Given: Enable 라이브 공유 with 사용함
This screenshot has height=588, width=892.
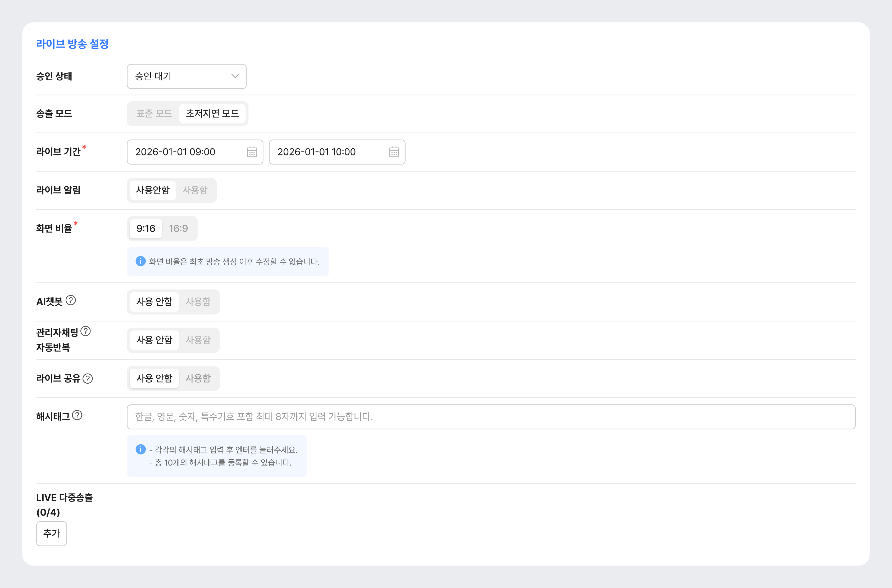Looking at the screenshot, I should click(x=198, y=378).
